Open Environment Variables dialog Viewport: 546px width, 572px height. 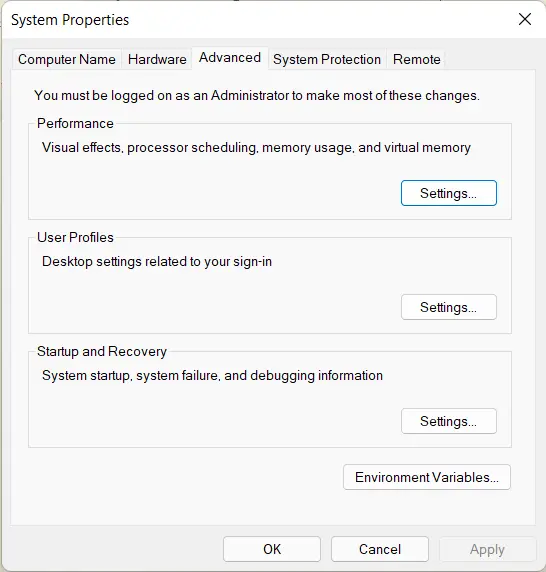click(427, 477)
